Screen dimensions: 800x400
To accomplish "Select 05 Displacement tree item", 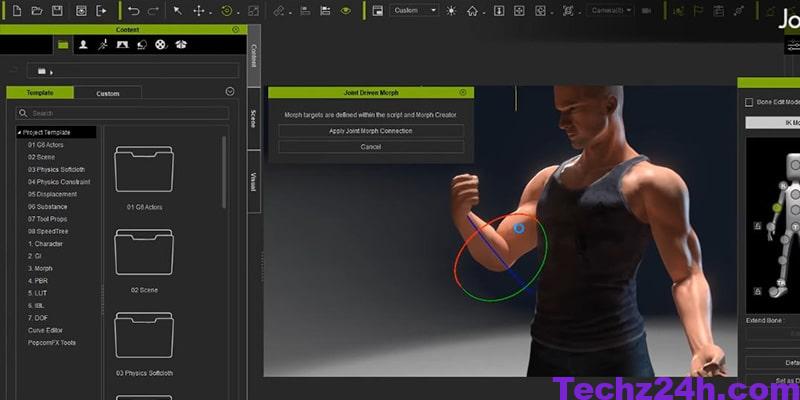I will pos(52,194).
